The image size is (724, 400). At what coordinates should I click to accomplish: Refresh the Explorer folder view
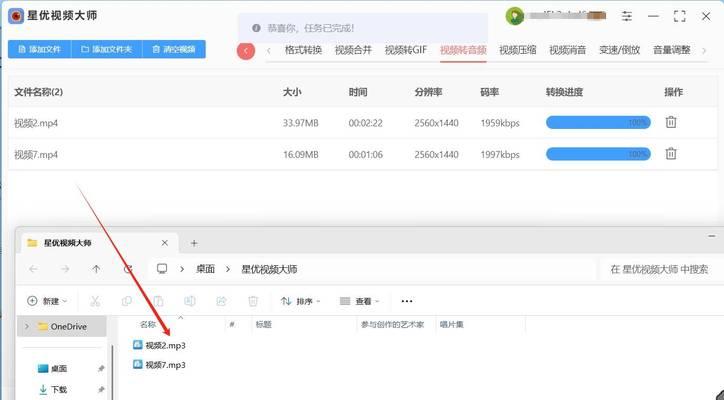pos(128,269)
